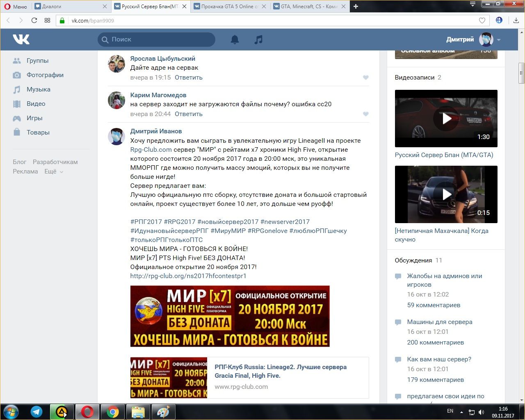Expand the Дмитрий profile dropdown arrow

point(499,40)
